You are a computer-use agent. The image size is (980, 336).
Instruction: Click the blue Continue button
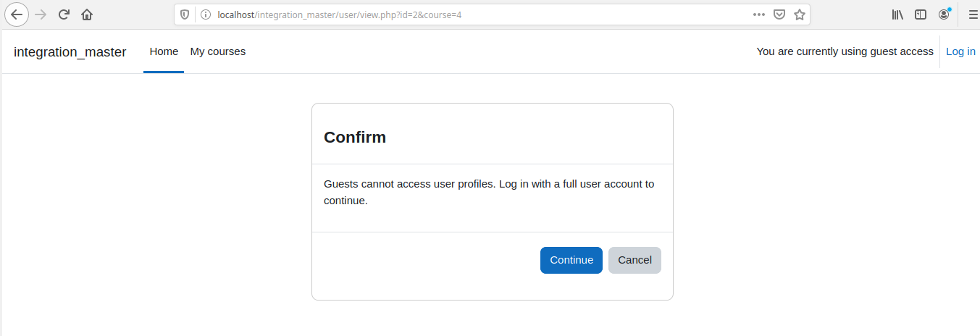571,260
